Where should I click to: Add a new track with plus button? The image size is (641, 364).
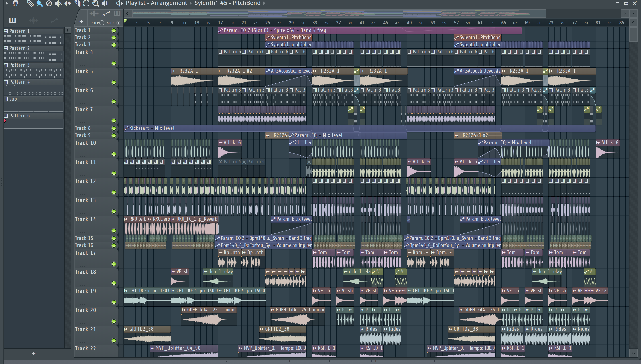click(x=81, y=22)
